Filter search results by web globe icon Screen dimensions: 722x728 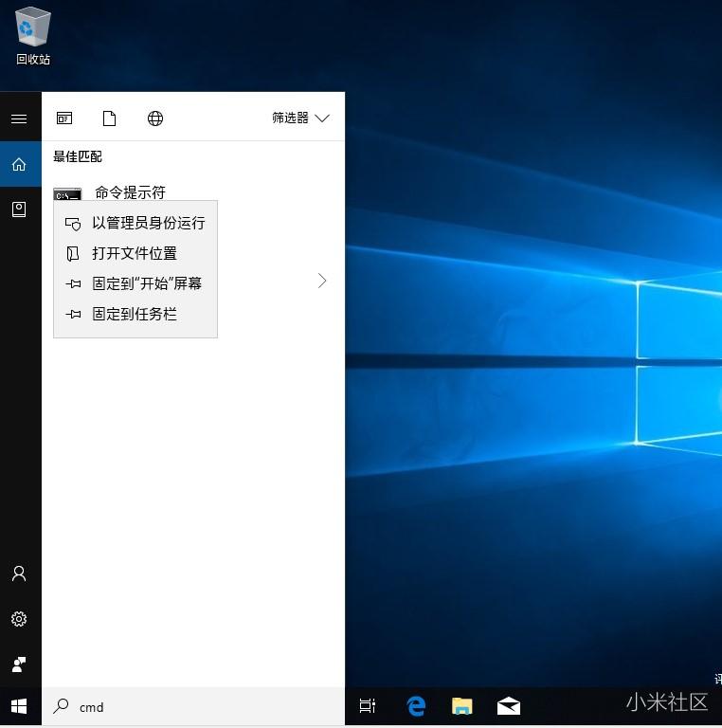tap(155, 118)
